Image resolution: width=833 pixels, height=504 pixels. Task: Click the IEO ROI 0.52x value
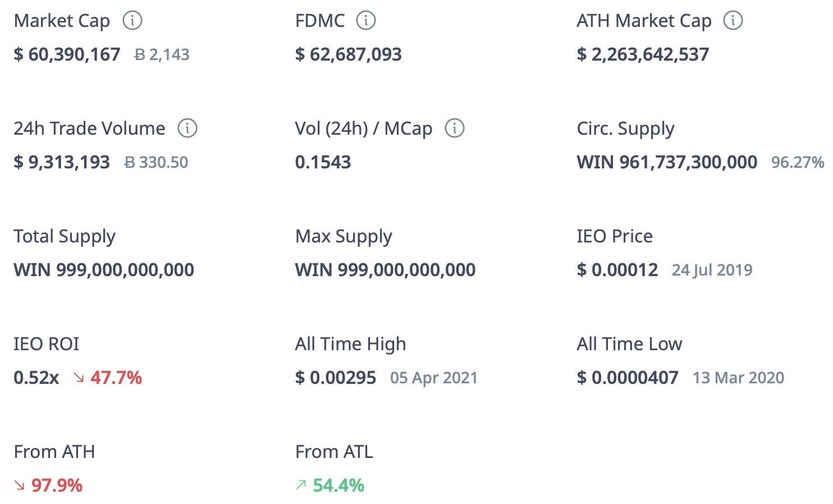click(x=36, y=378)
